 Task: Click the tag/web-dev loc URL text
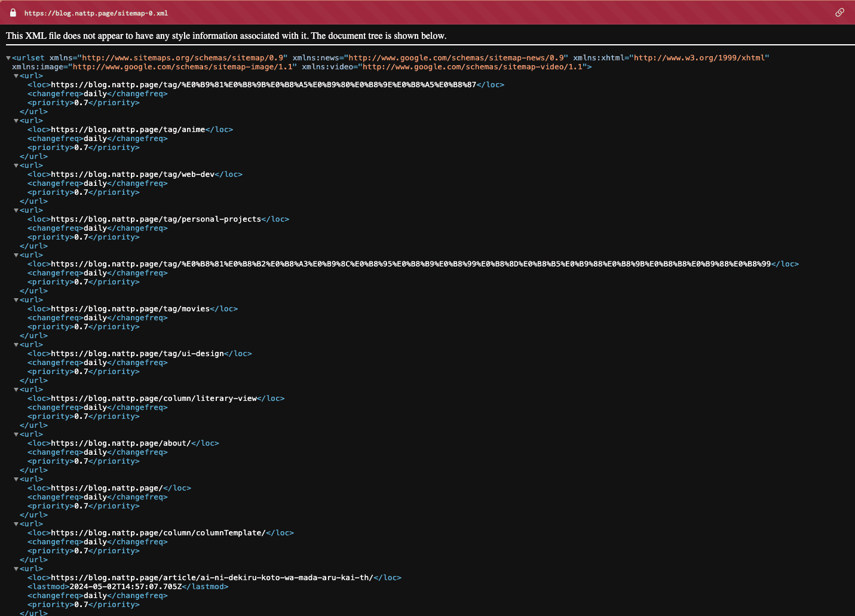tap(133, 174)
